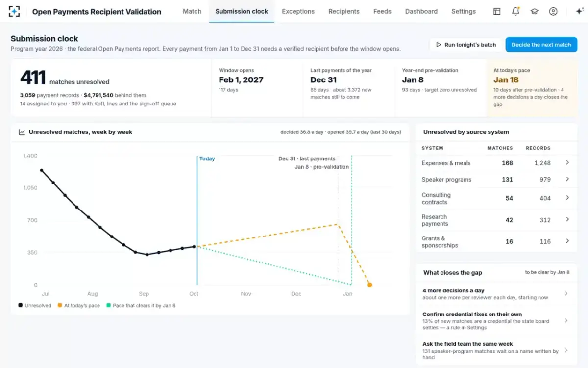Open chevron for Ask the field team

coord(566,350)
